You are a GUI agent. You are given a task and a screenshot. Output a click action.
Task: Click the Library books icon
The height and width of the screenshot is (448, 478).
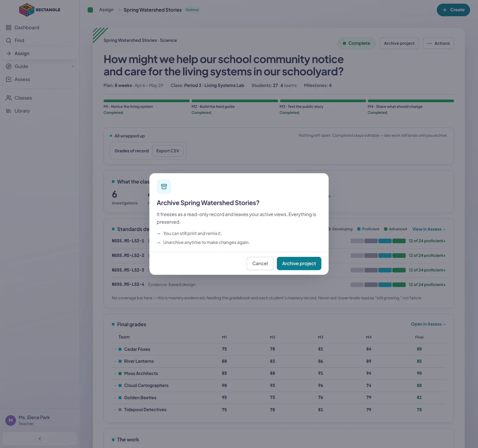click(9, 111)
